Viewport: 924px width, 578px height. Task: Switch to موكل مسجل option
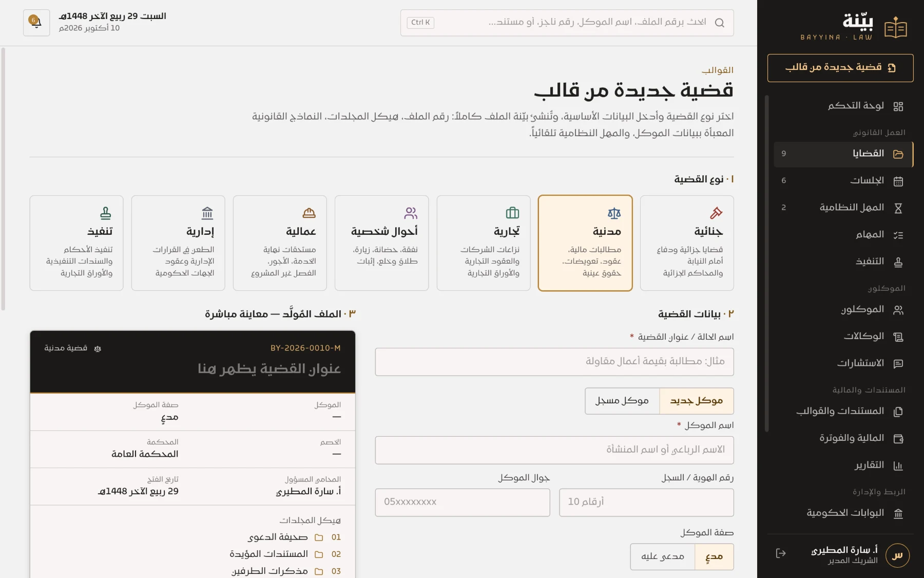[622, 401]
